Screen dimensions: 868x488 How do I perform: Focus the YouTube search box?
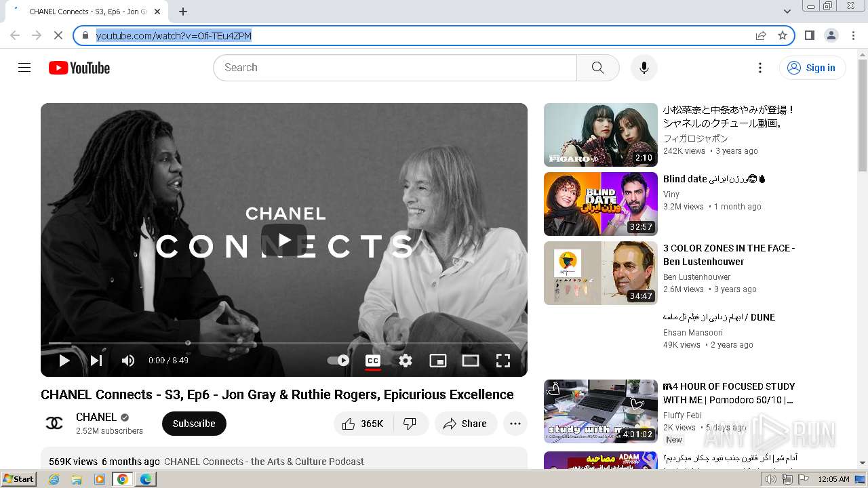click(x=395, y=68)
